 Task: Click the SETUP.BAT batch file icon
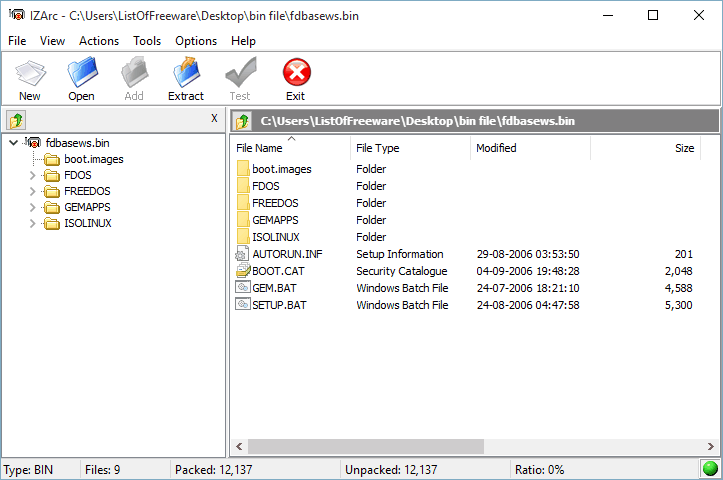(243, 304)
